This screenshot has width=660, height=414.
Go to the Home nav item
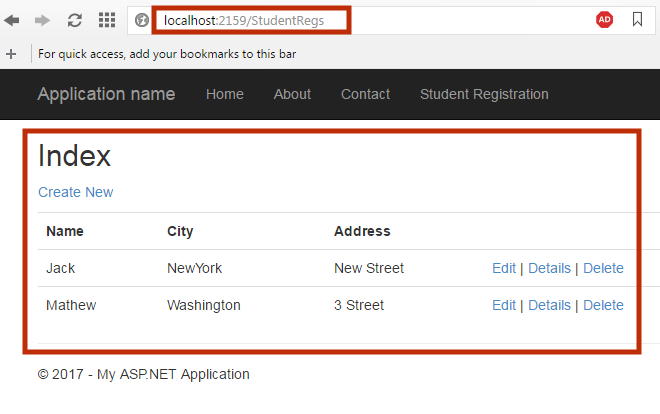pos(225,94)
